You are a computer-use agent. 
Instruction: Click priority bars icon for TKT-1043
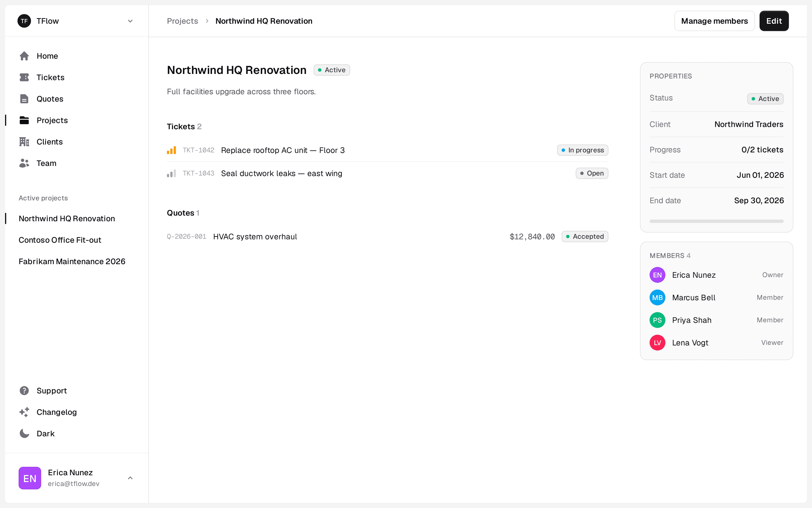coord(171,173)
